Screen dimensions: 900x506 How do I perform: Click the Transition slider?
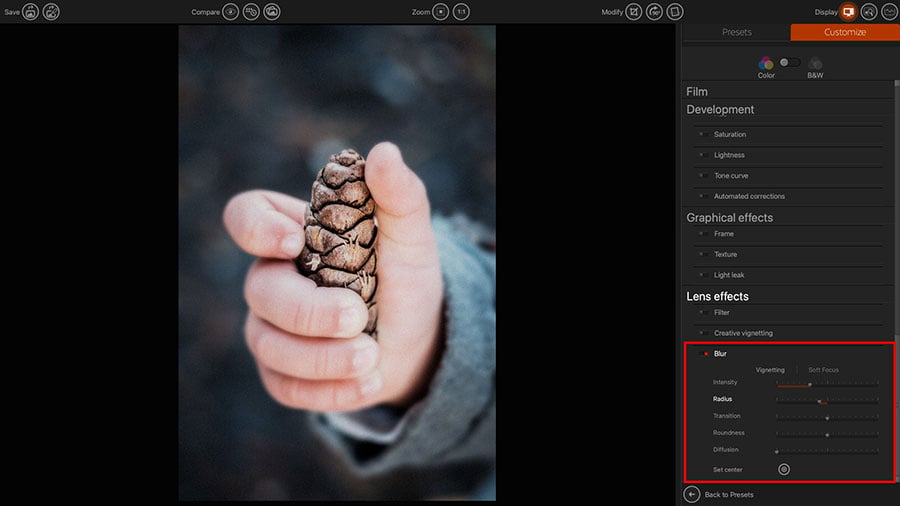(x=827, y=418)
